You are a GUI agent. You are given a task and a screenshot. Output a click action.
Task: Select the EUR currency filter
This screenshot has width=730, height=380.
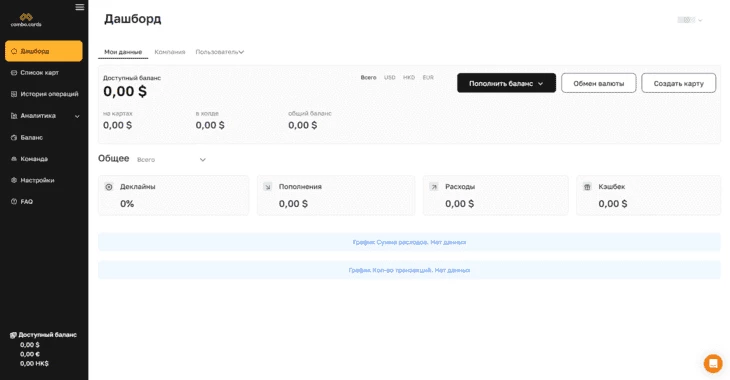click(428, 78)
